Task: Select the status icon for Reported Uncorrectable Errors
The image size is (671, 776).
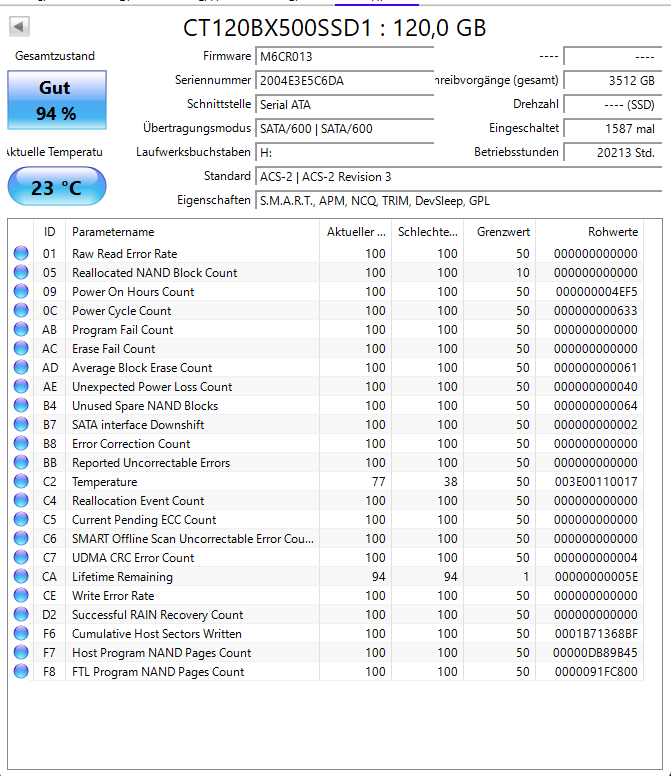Action: pyautogui.click(x=21, y=462)
